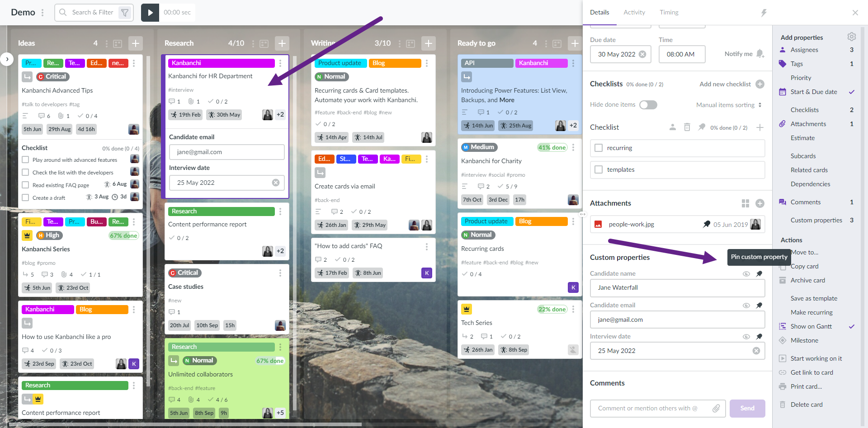Open the people-work.jpg attachment
868x428 pixels.
[x=631, y=224]
